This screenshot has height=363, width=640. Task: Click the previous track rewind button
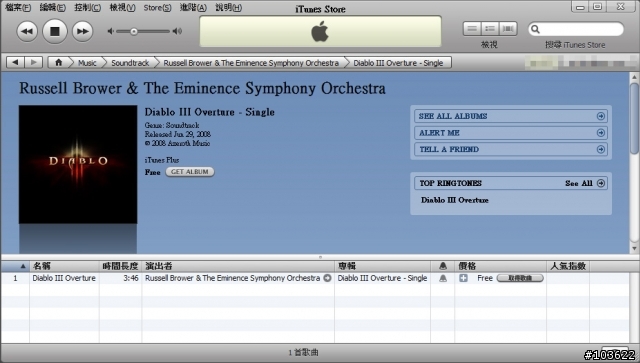tap(27, 31)
